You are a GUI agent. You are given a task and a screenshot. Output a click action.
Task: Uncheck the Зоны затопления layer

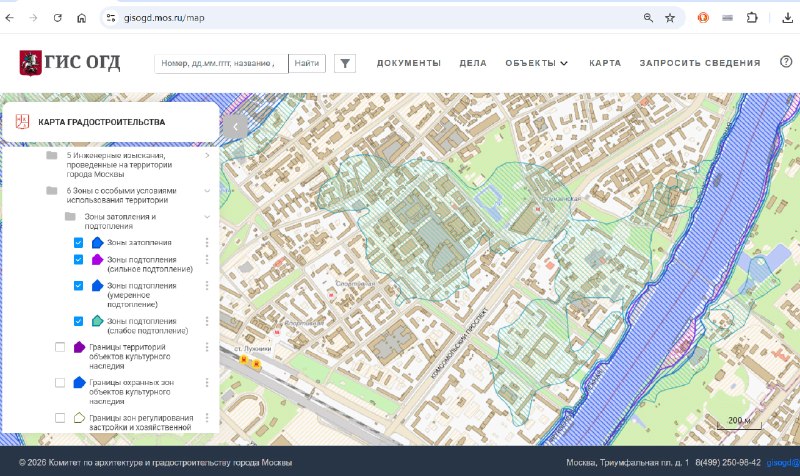tap(78, 242)
